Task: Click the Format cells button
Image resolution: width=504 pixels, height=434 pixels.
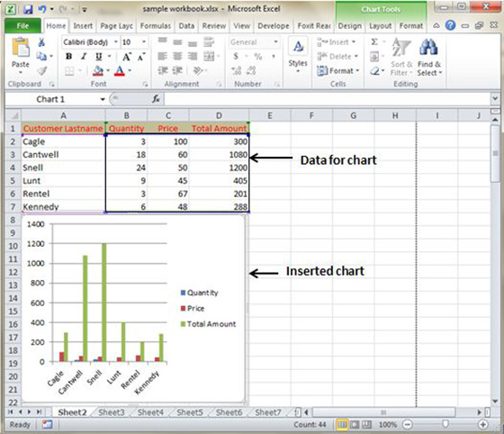Action: (337, 71)
